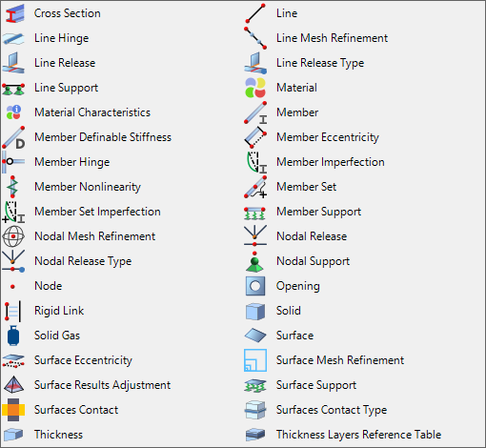Select 'Thickness Layers Reference Table' text
The image size is (486, 448).
pyautogui.click(x=358, y=435)
